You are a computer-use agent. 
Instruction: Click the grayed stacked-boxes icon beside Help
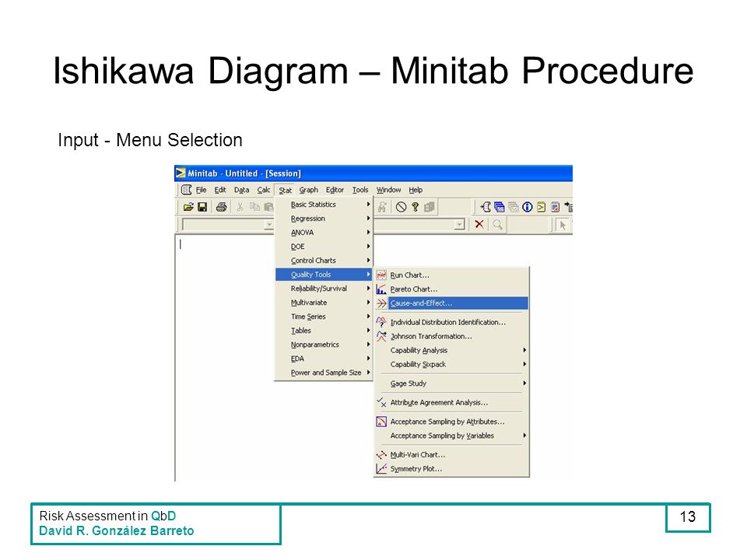point(430,207)
